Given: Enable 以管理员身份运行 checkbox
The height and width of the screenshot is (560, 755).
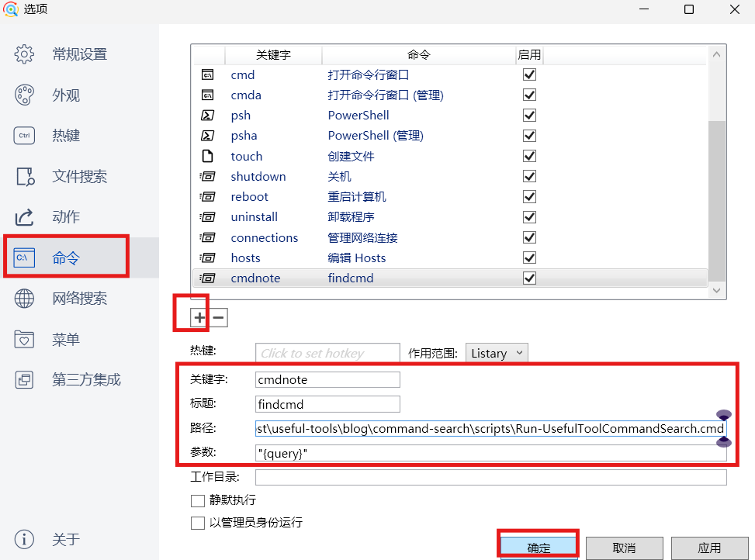Looking at the screenshot, I should [x=198, y=523].
